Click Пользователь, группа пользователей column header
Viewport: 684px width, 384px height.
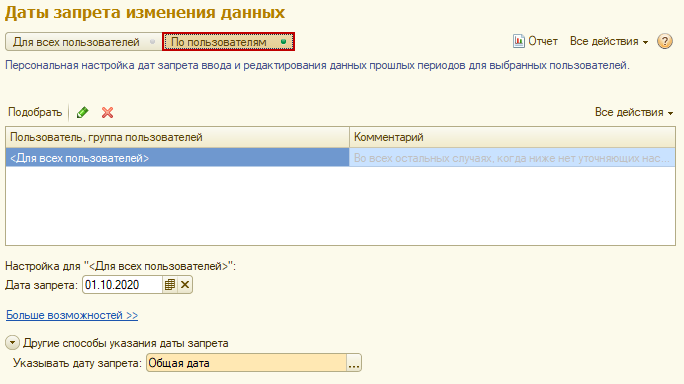point(178,137)
